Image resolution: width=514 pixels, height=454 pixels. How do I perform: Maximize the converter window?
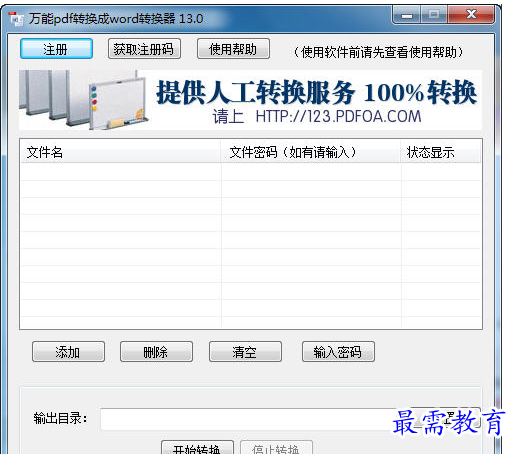pos(434,15)
